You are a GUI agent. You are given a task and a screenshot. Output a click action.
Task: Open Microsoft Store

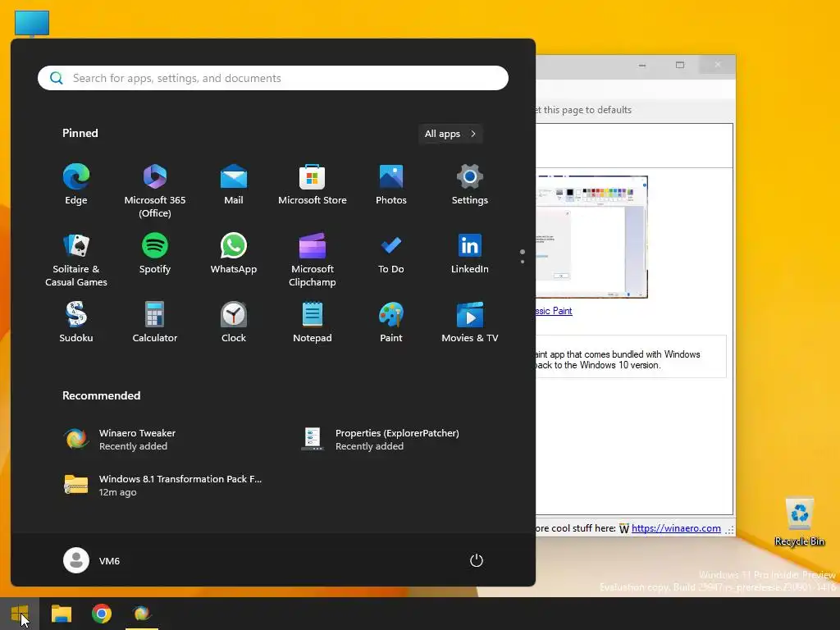313,185
